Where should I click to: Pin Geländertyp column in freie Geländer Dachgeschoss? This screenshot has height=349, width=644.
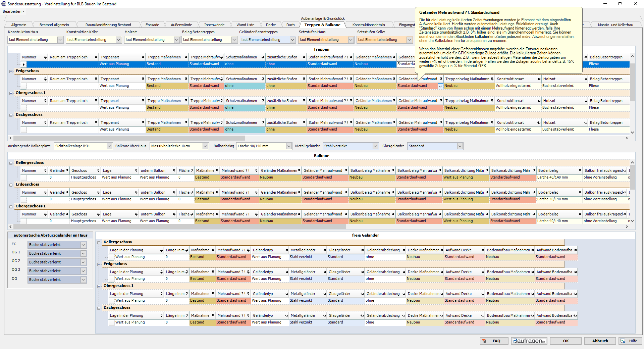pyautogui.click(x=286, y=316)
